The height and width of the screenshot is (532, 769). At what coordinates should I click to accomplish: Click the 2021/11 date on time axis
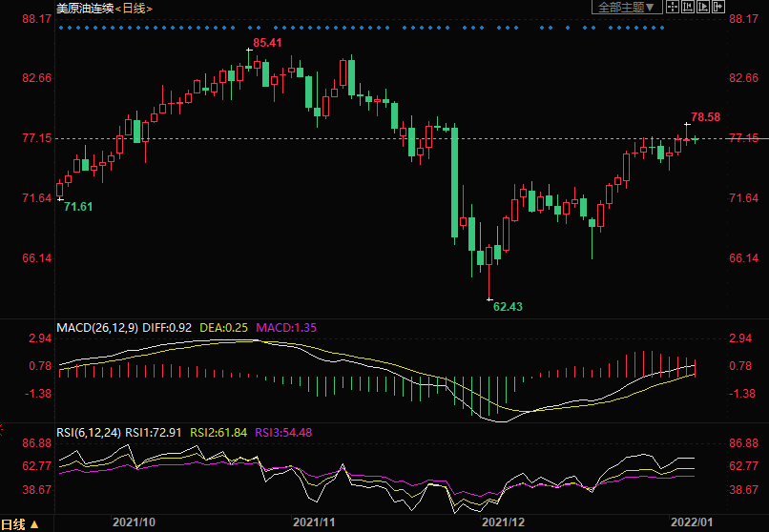pyautogui.click(x=315, y=522)
